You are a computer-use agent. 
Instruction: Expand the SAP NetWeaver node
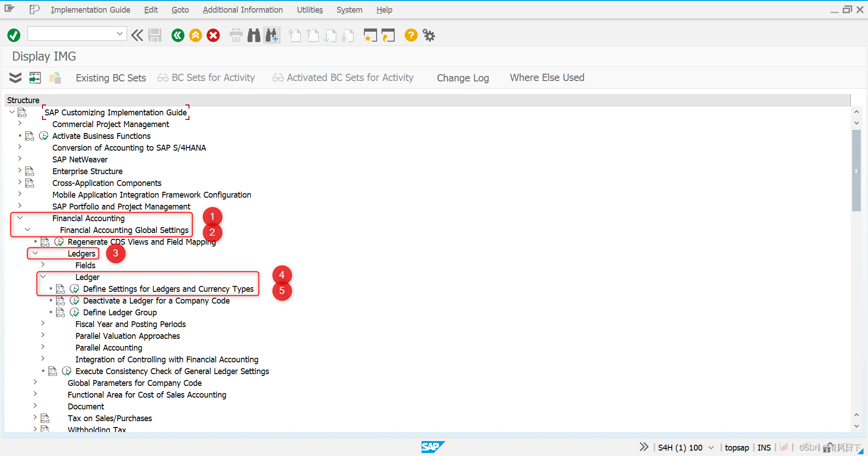click(20, 158)
